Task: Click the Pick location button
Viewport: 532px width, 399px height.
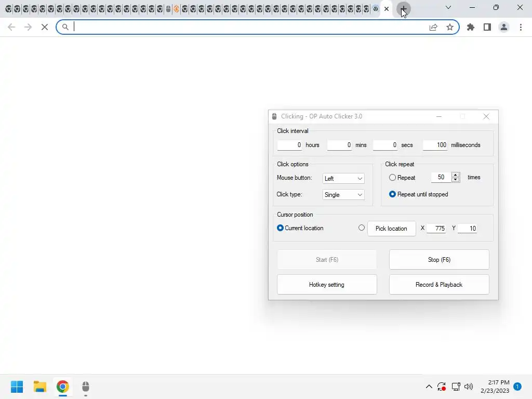Action: (x=392, y=229)
